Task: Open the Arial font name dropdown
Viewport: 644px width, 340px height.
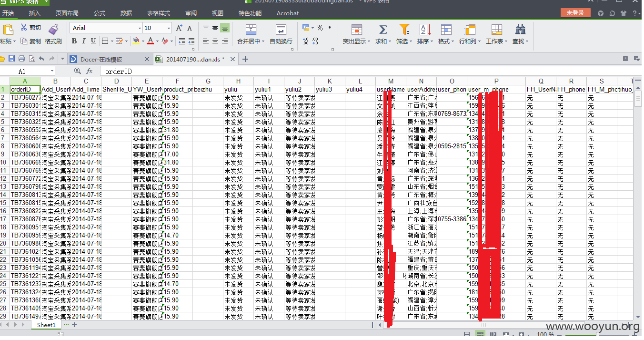Action: 140,28
